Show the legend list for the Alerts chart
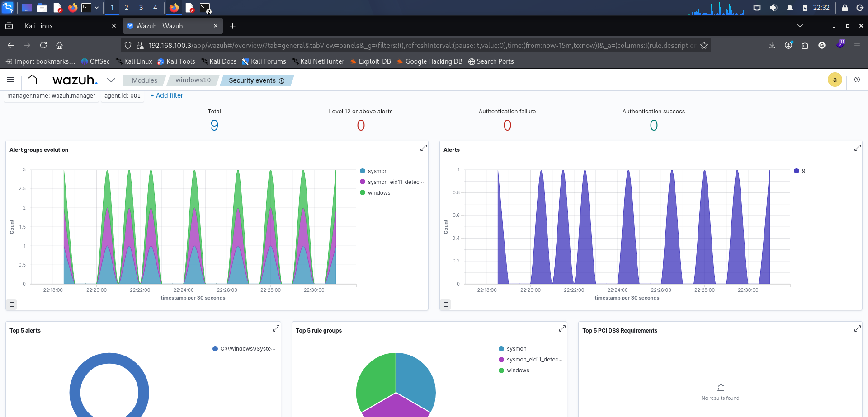The width and height of the screenshot is (868, 417). (x=445, y=305)
